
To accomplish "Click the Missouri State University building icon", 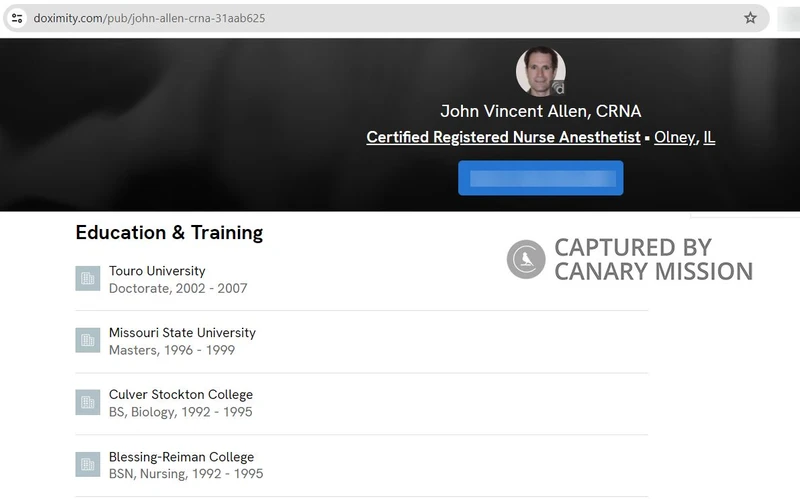I will click(x=88, y=340).
